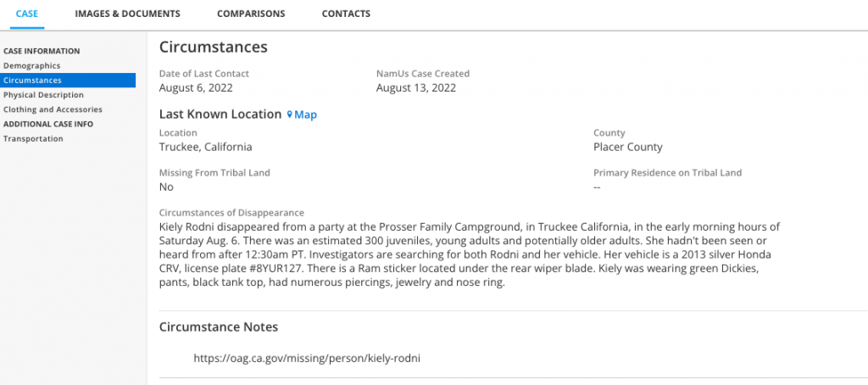The height and width of the screenshot is (385, 868).
Task: Open the IMAGES & DOCUMENTS tab
Action: pos(127,14)
